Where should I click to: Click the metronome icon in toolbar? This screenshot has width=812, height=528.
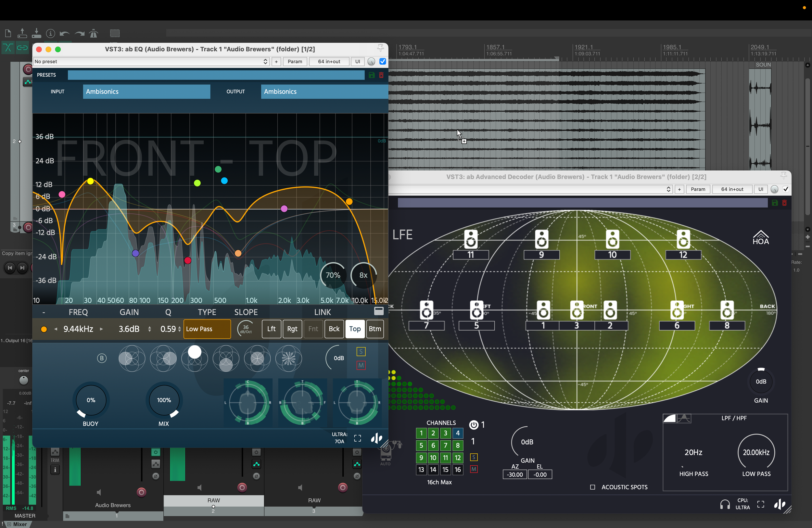tap(94, 33)
